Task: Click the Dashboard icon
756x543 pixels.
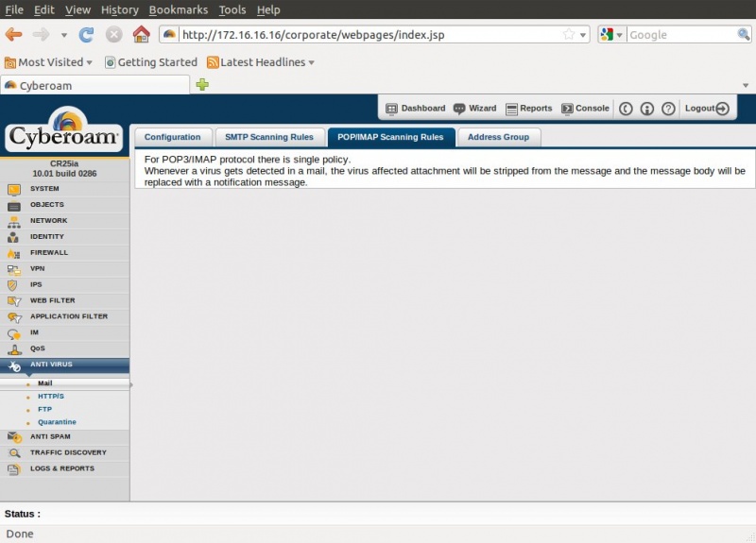Action: pyautogui.click(x=391, y=109)
